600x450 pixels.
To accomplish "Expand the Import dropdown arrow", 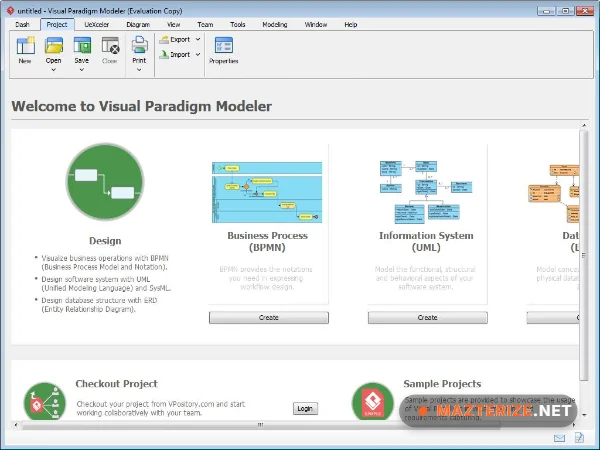I will [198, 55].
